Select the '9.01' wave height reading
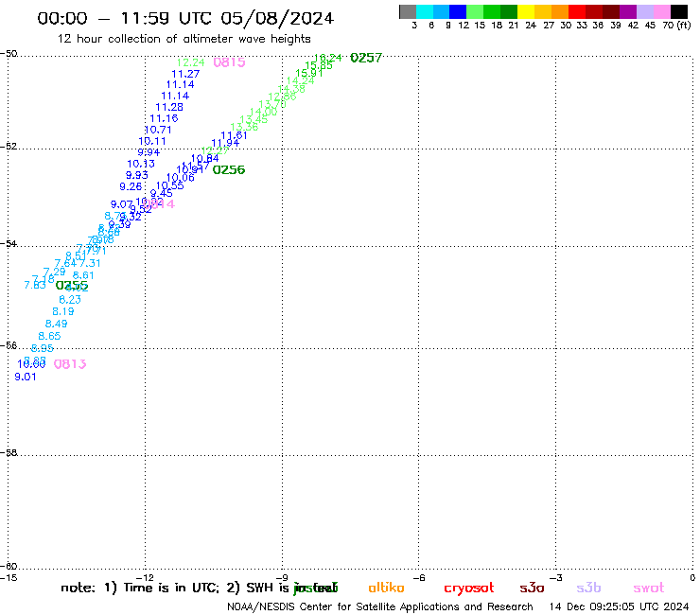This screenshot has height=615, width=700. click(x=26, y=377)
